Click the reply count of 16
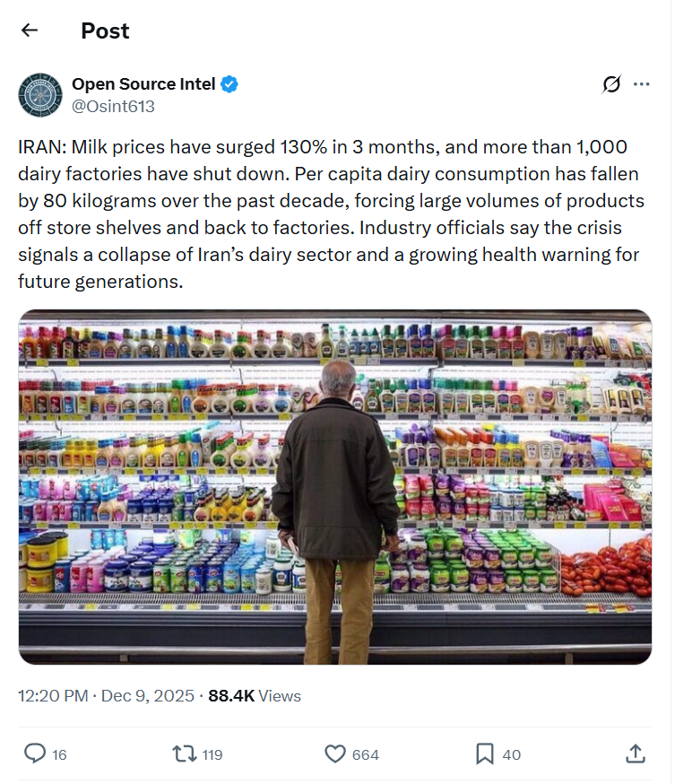Image resolution: width=675 pixels, height=784 pixels. coord(59,754)
